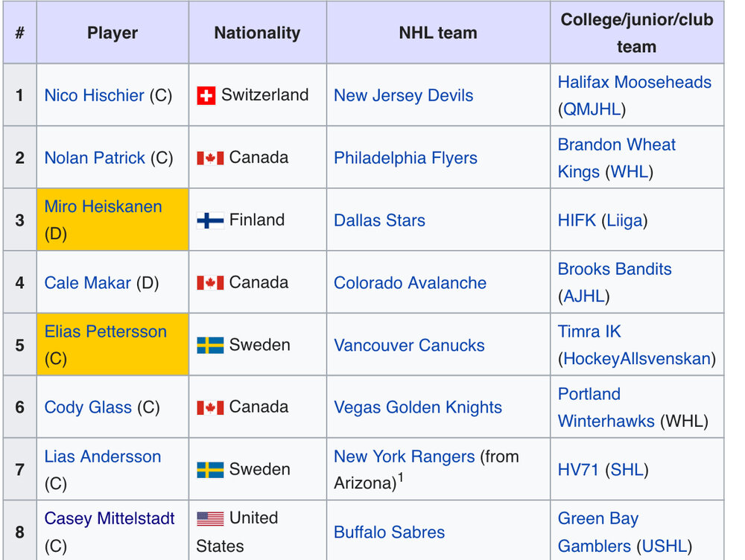Click Canada flag in Cale Makar row

pyautogui.click(x=210, y=283)
